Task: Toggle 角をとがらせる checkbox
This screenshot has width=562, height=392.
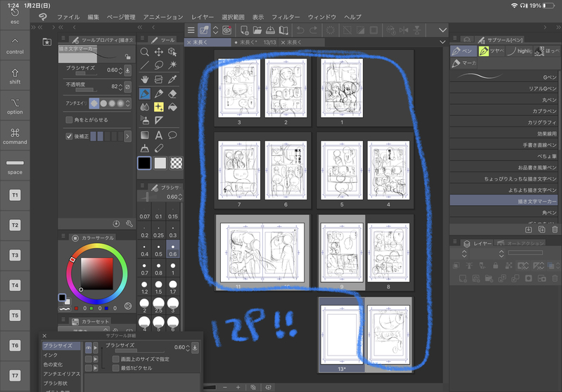Action: pos(69,120)
